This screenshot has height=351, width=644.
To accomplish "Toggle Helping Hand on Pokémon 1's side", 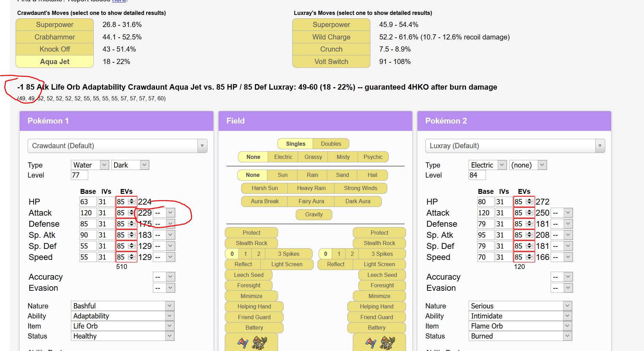I will (254, 306).
